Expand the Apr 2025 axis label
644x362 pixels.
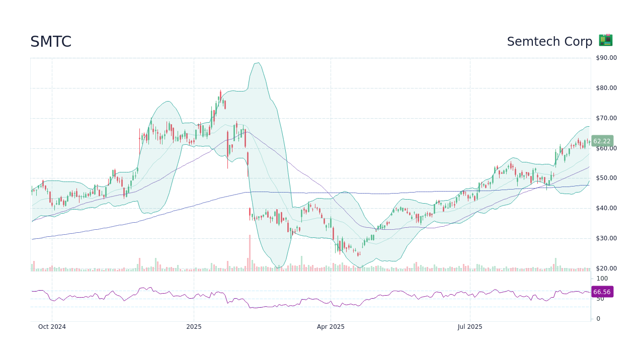click(x=331, y=327)
